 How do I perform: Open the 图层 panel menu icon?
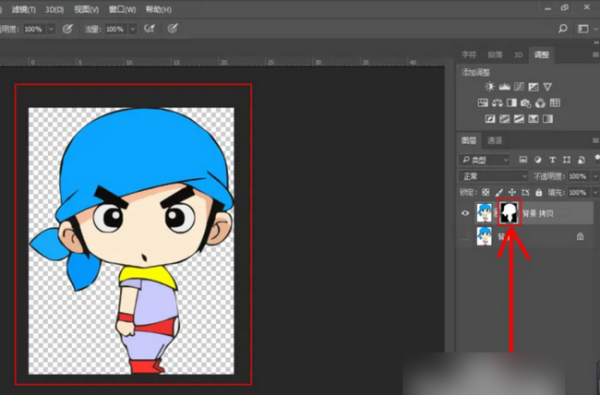click(595, 140)
